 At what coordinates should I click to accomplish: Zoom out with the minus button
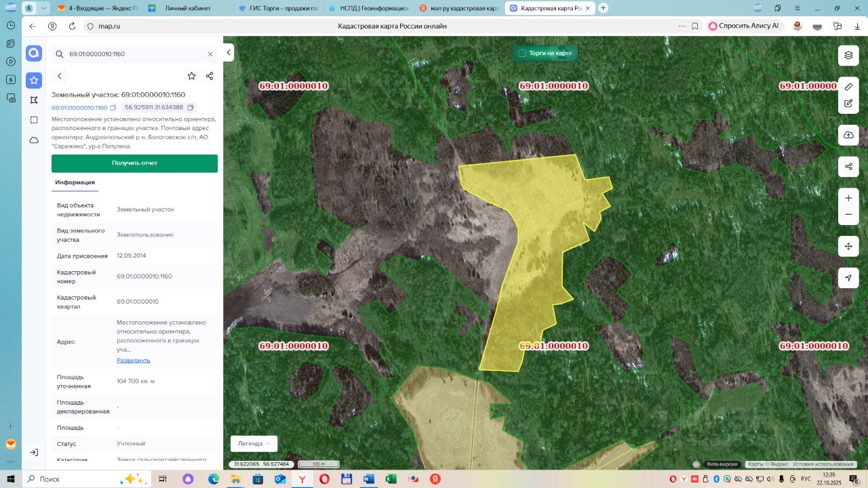point(848,215)
